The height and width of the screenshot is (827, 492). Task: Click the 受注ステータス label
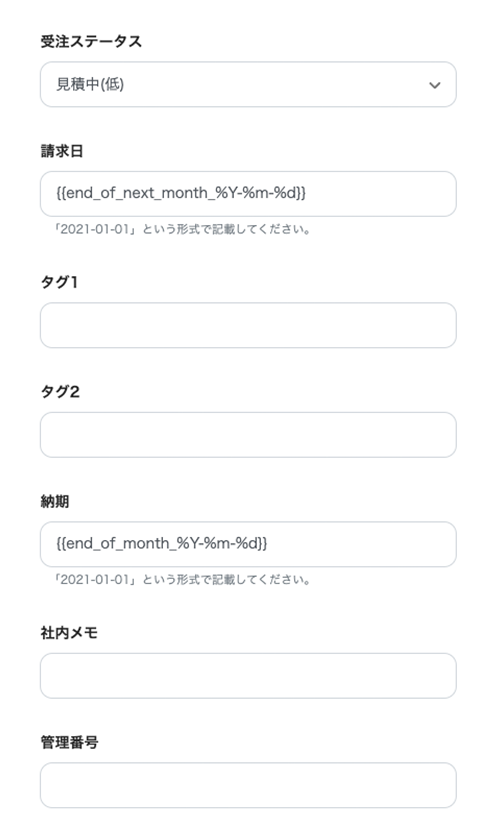coord(91,42)
